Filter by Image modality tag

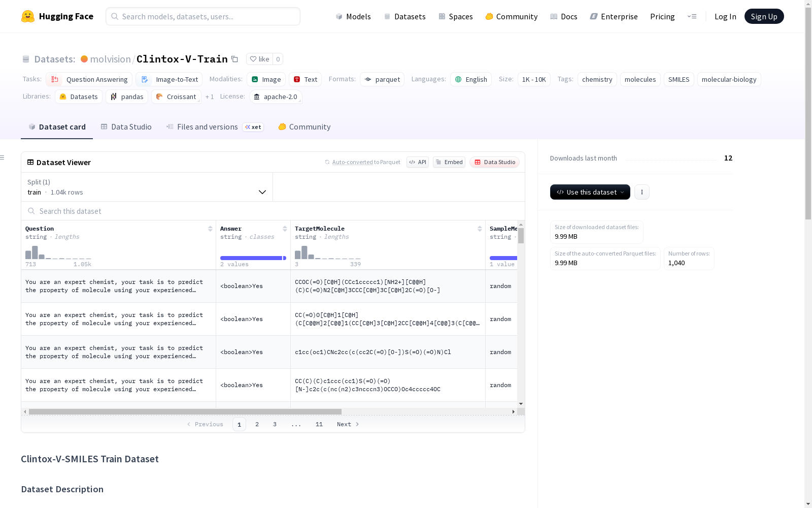pyautogui.click(x=266, y=79)
